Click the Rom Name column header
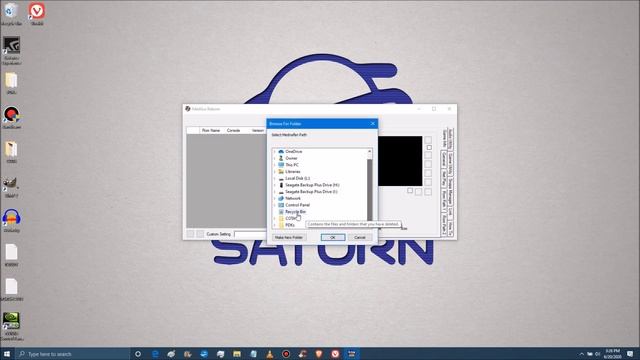The width and height of the screenshot is (640, 360). tap(211, 130)
